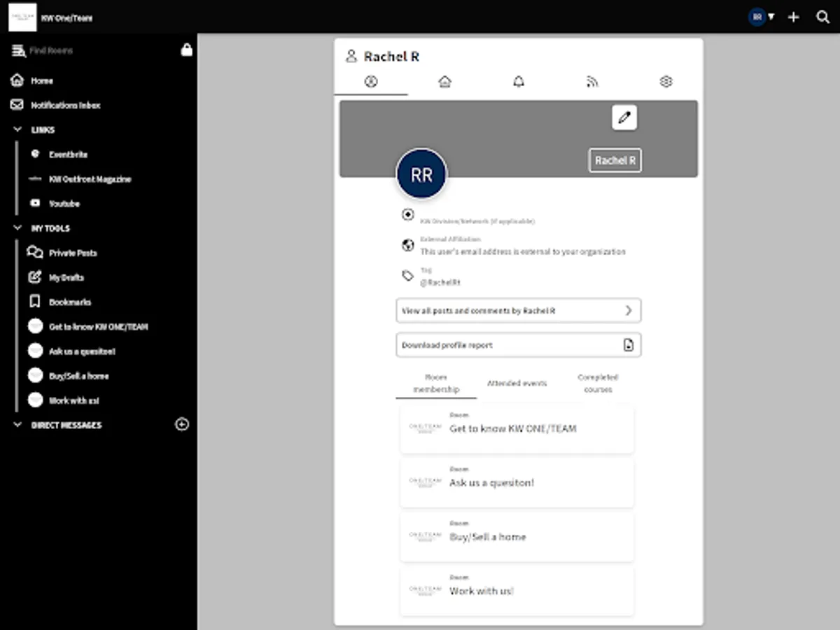The height and width of the screenshot is (630, 840).
Task: Open KW Outfront Magazine link
Action: tap(90, 179)
